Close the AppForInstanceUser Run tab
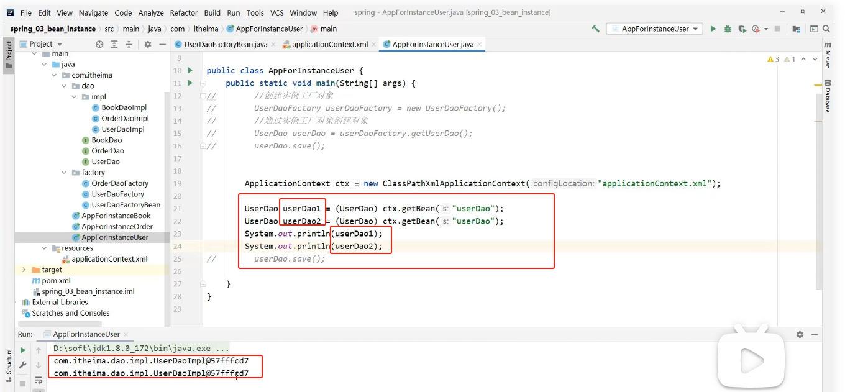Screen dimensions: 868x392 pyautogui.click(x=125, y=334)
